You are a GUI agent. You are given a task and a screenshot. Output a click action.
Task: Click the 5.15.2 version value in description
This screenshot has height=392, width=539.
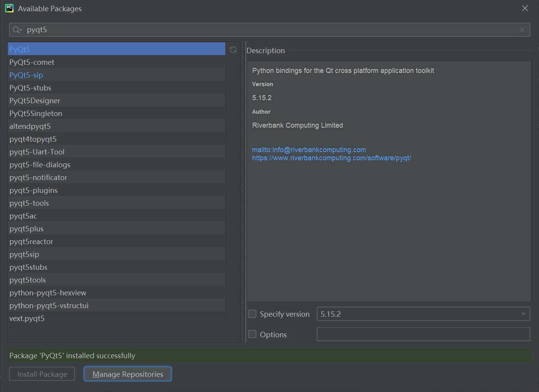(x=262, y=98)
